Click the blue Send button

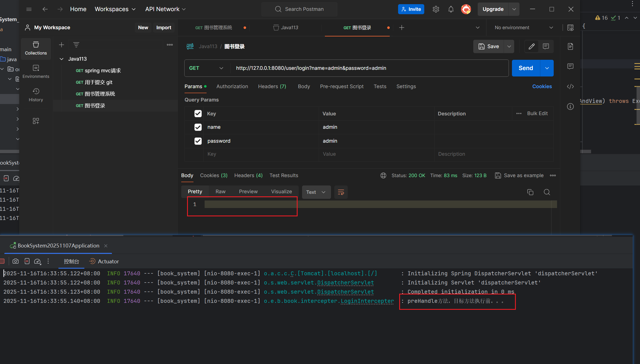tap(526, 68)
